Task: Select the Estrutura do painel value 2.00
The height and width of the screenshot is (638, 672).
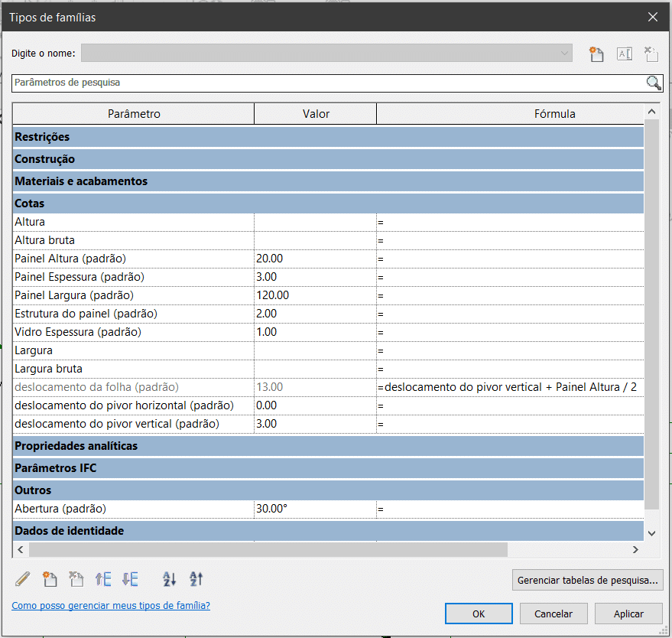Action: click(x=316, y=314)
